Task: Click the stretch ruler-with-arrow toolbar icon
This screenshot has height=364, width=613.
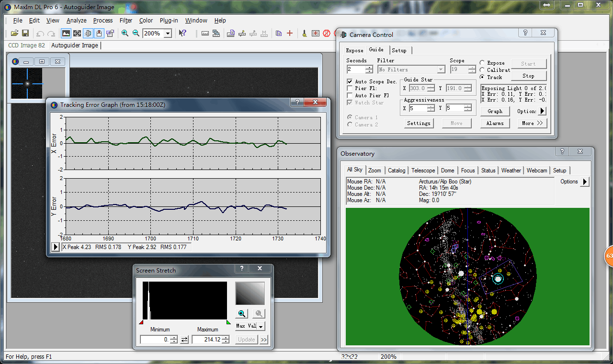Action: tap(242, 34)
